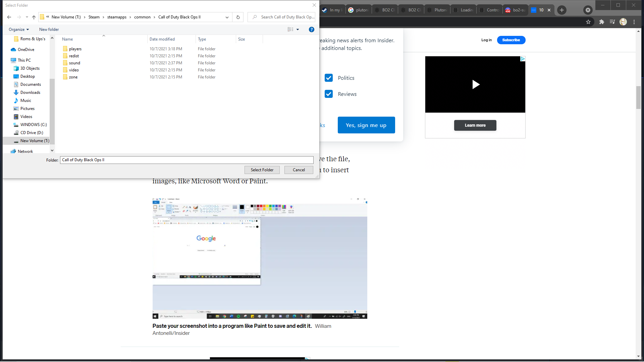The height and width of the screenshot is (362, 644).
Task: Switch to the 'Loading' browser tab
Action: click(463, 10)
